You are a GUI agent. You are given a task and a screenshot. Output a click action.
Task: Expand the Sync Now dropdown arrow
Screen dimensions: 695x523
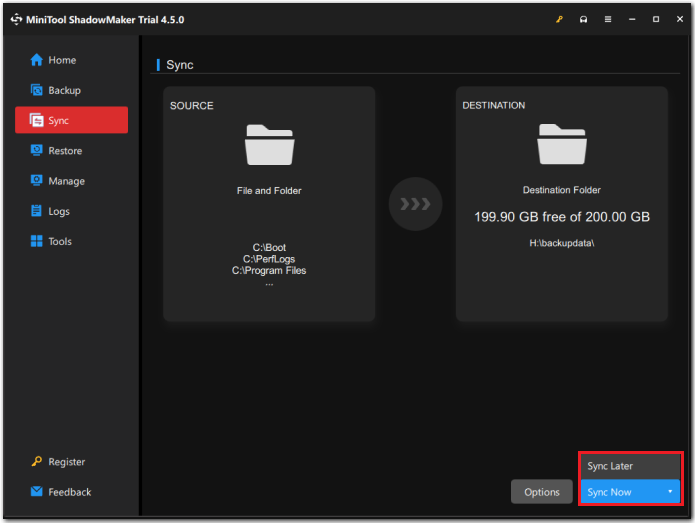[670, 491]
